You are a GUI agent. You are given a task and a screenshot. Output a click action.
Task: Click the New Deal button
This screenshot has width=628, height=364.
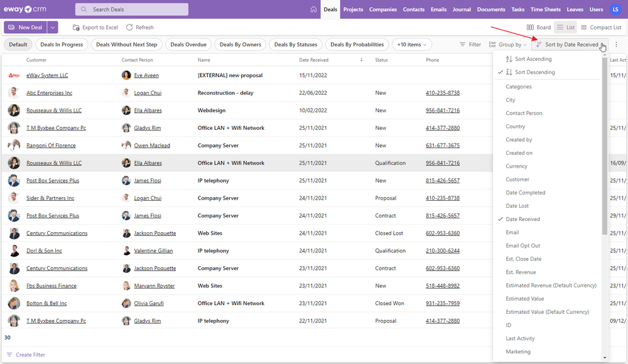click(25, 27)
